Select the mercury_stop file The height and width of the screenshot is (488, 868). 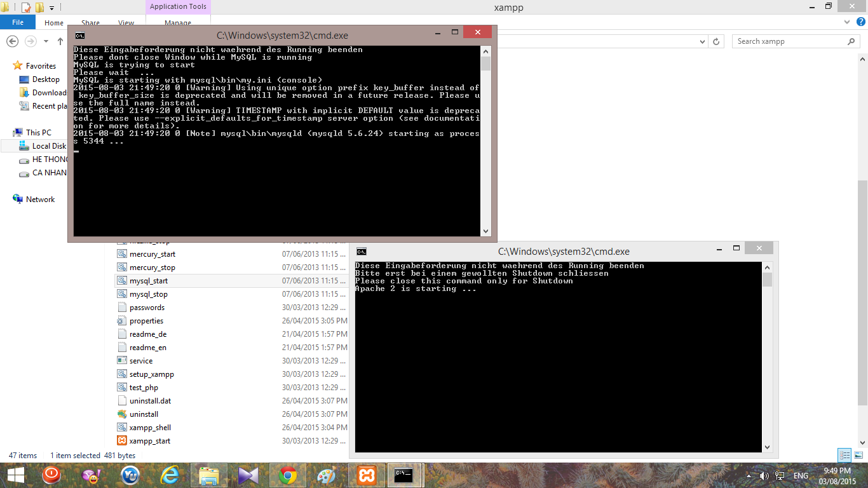(152, 268)
